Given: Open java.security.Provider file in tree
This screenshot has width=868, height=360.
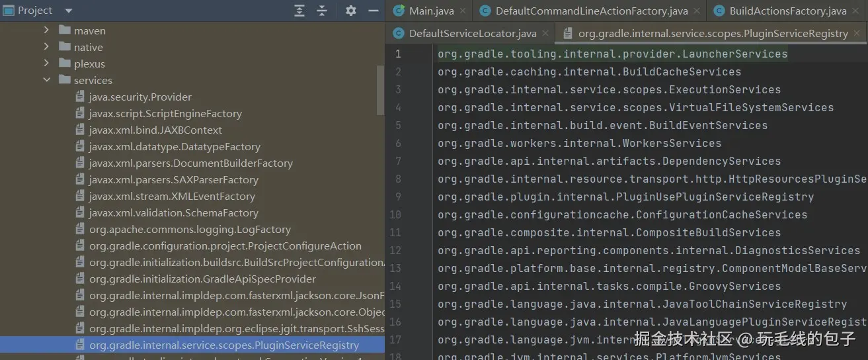Looking at the screenshot, I should pyautogui.click(x=140, y=97).
